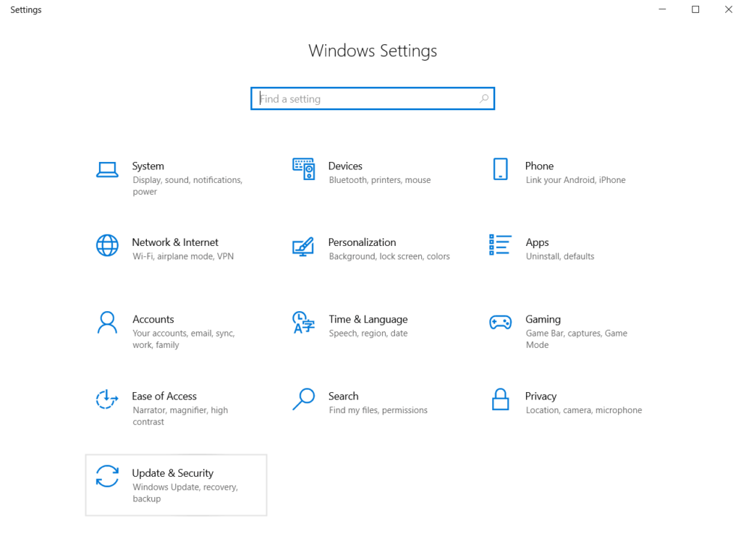
Task: Select the Accounts heading
Action: (x=153, y=320)
